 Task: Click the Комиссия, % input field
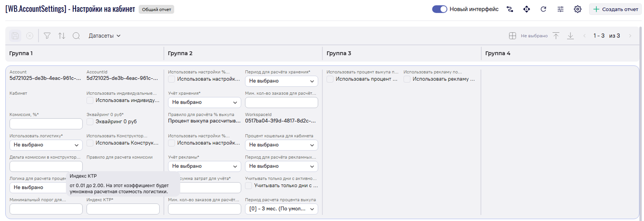point(46,124)
